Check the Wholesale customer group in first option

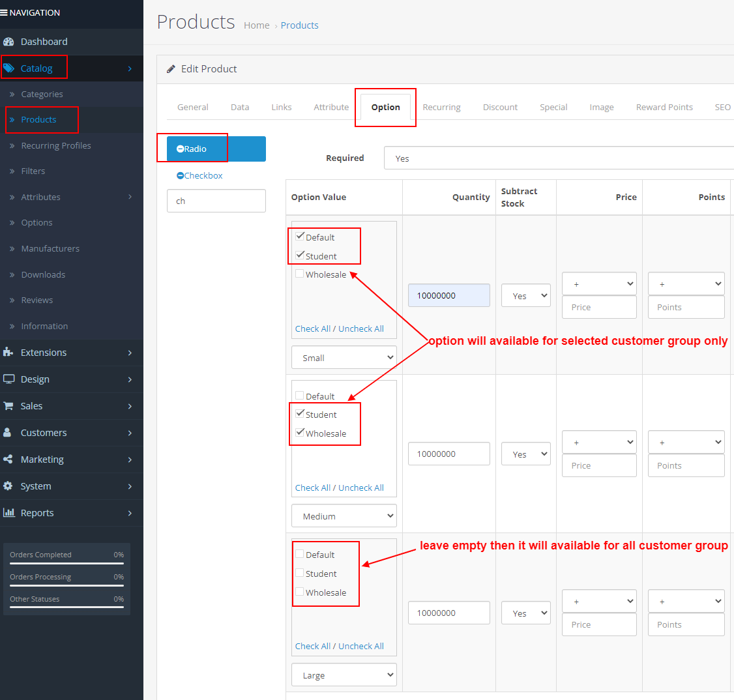[299, 274]
